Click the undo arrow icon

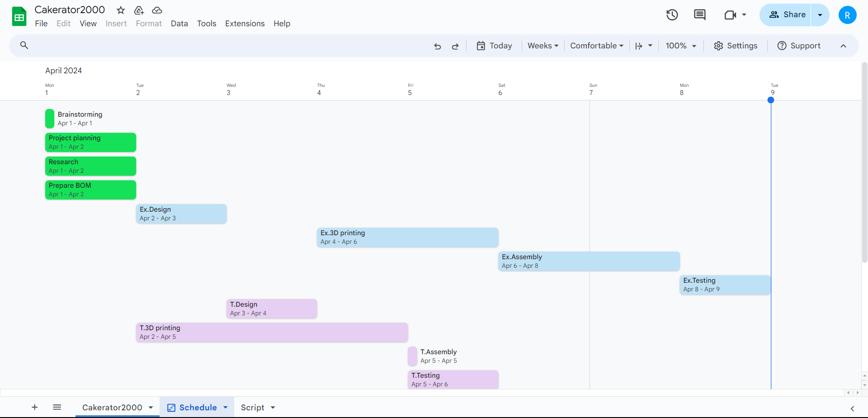point(437,46)
